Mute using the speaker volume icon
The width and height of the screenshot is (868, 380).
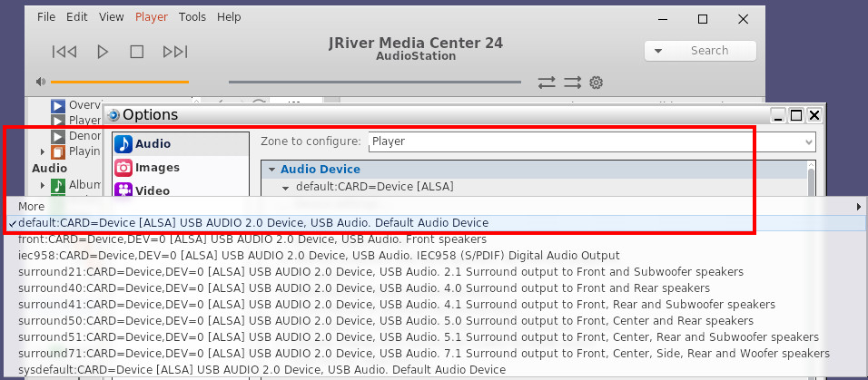[x=41, y=82]
